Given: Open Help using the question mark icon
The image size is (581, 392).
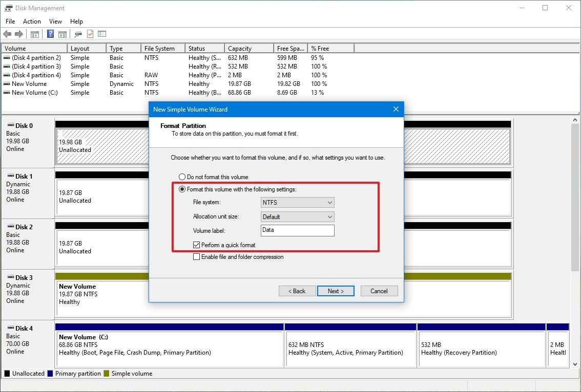Looking at the screenshot, I should (x=50, y=34).
